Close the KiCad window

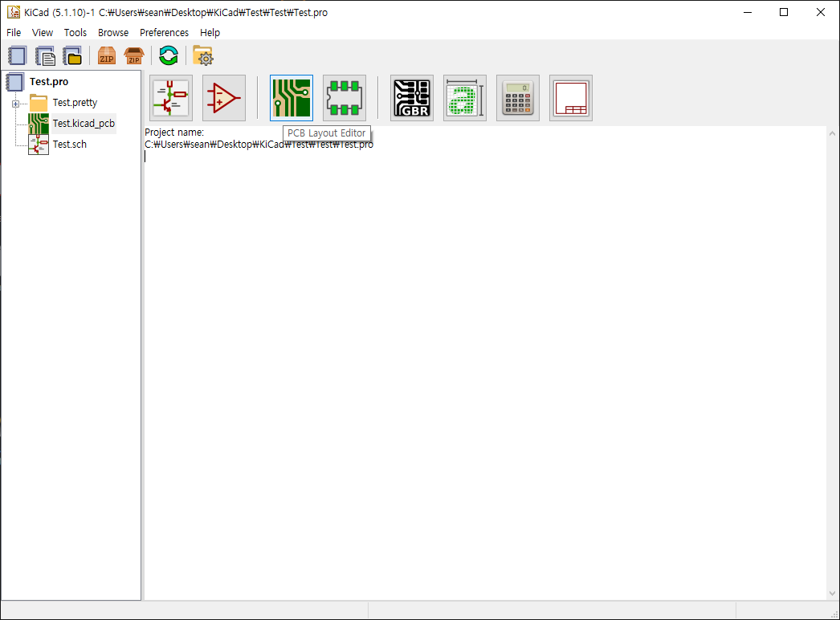[820, 12]
